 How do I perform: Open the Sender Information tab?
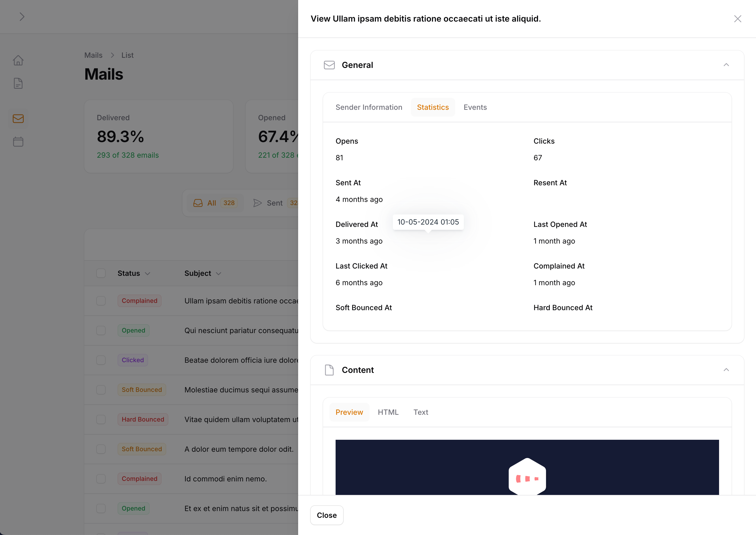tap(368, 107)
